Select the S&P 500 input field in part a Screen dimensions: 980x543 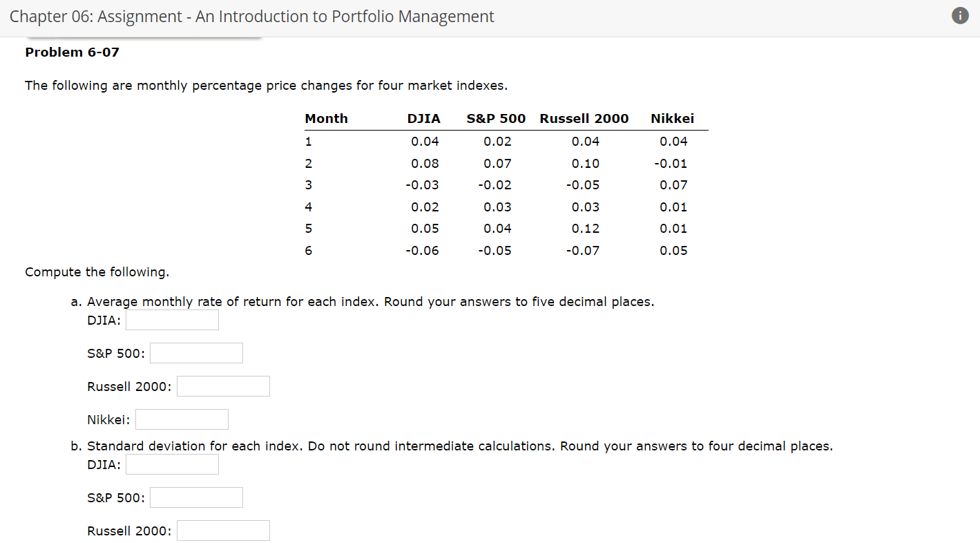196,352
